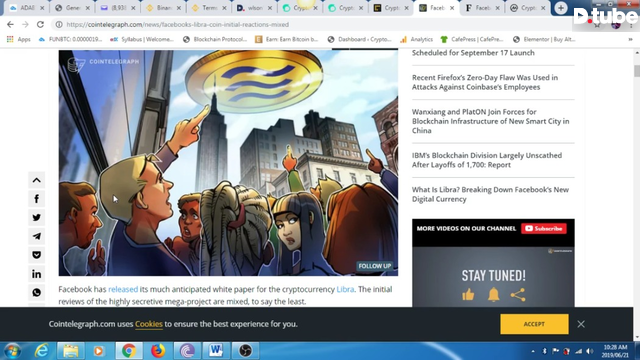640x360 pixels.
Task: Open Microsoft Word from taskbar
Action: pyautogui.click(x=216, y=351)
